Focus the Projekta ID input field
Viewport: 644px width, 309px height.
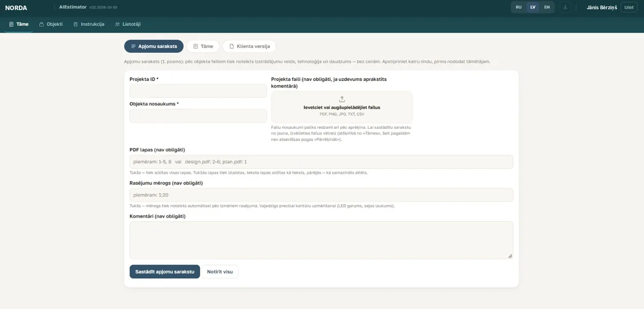[198, 91]
